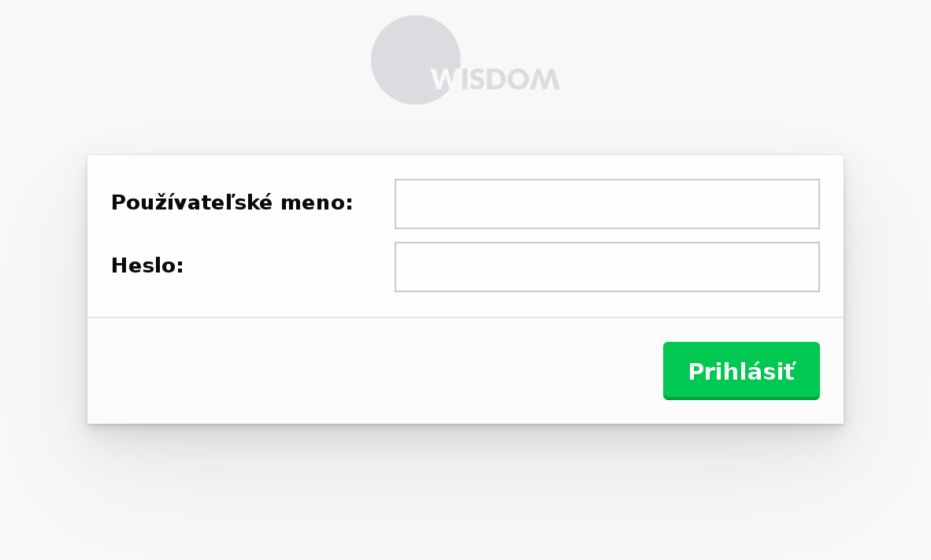This screenshot has width=931, height=560.
Task: Focus the Heslo password field
Action: pos(606,267)
